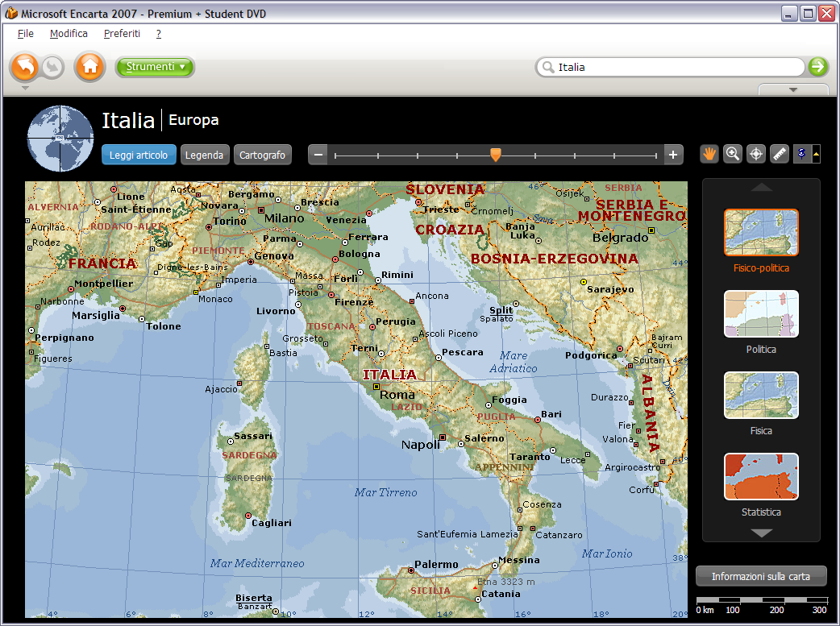Viewport: 840px width, 626px height.
Task: Click the zoom slider track near maximum
Action: pos(655,155)
